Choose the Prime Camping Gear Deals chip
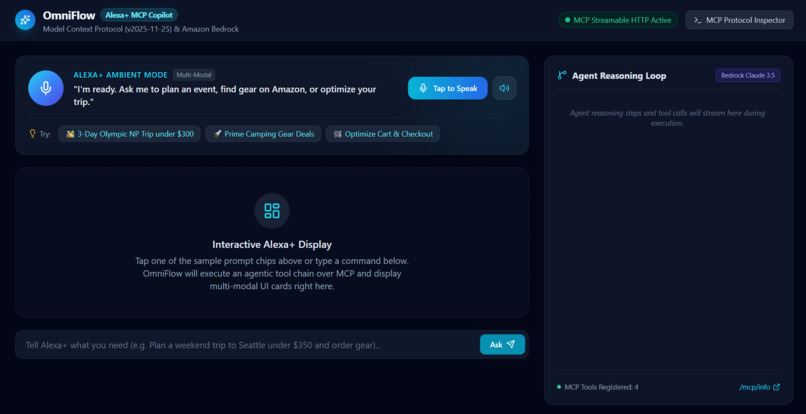Image resolution: width=806 pixels, height=414 pixels. (263, 134)
